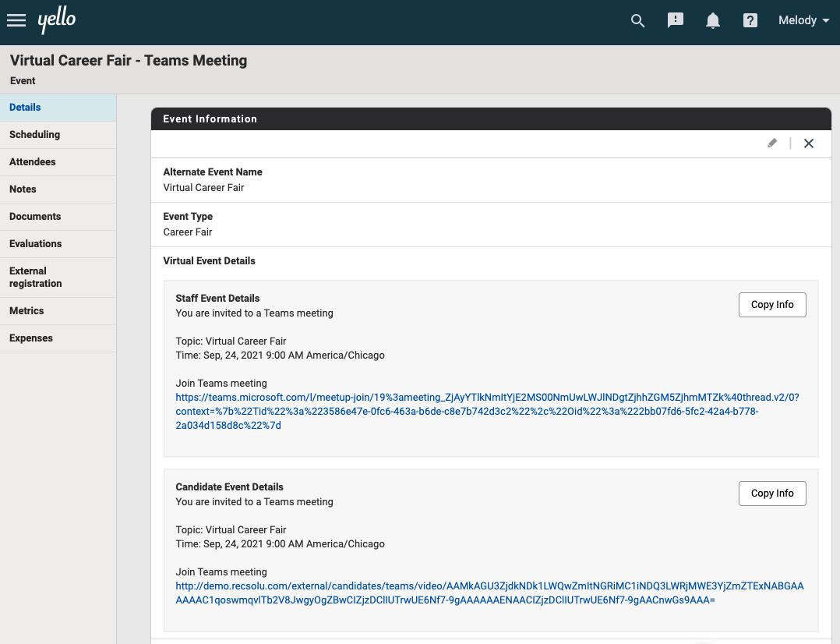
Task: Copy Info for Staff Event Details
Action: 772,304
